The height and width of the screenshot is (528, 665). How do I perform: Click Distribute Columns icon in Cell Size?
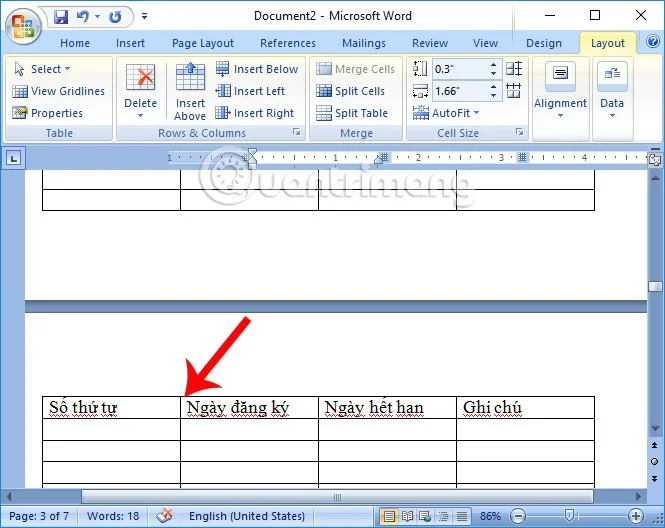[x=514, y=91]
